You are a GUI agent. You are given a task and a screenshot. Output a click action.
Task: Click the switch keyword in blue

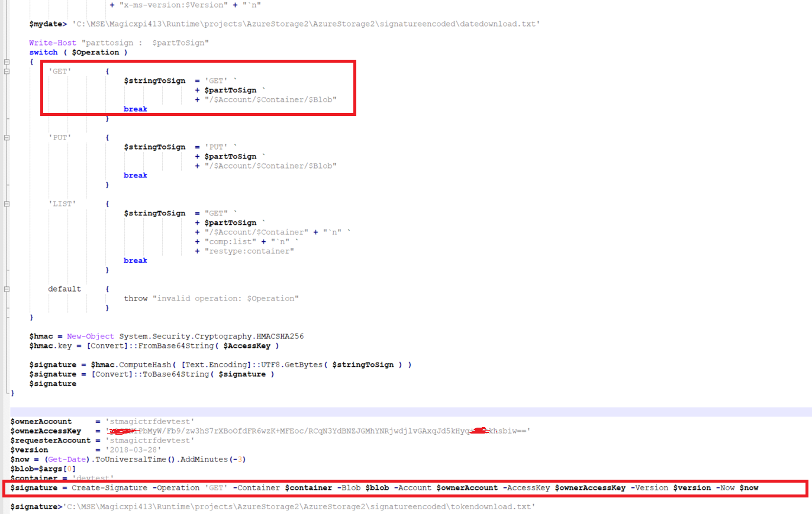click(43, 52)
